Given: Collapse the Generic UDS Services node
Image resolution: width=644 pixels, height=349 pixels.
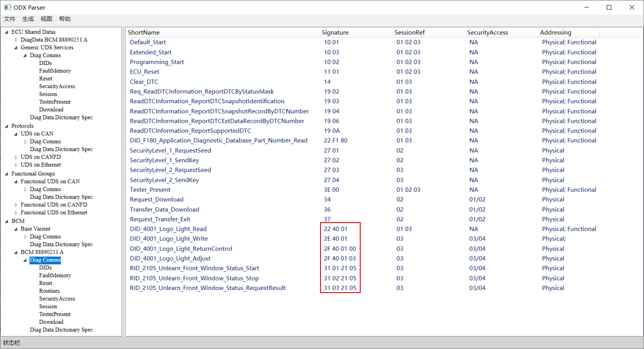Looking at the screenshot, I should [16, 48].
